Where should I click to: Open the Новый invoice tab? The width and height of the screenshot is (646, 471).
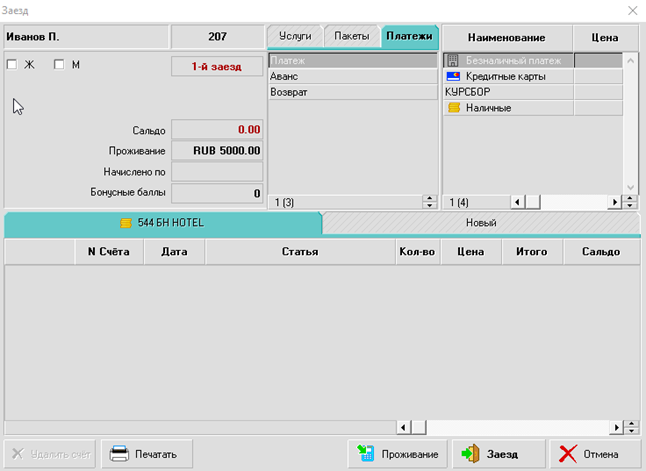pyautogui.click(x=480, y=222)
